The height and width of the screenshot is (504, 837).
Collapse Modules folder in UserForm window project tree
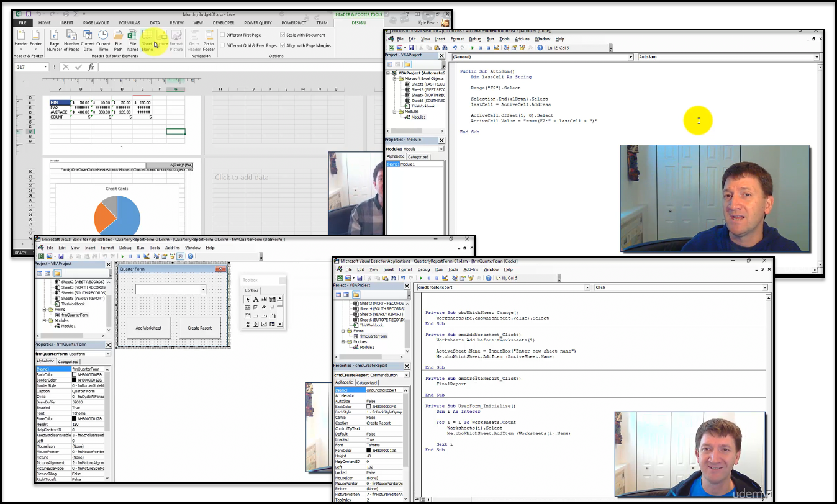(x=44, y=320)
